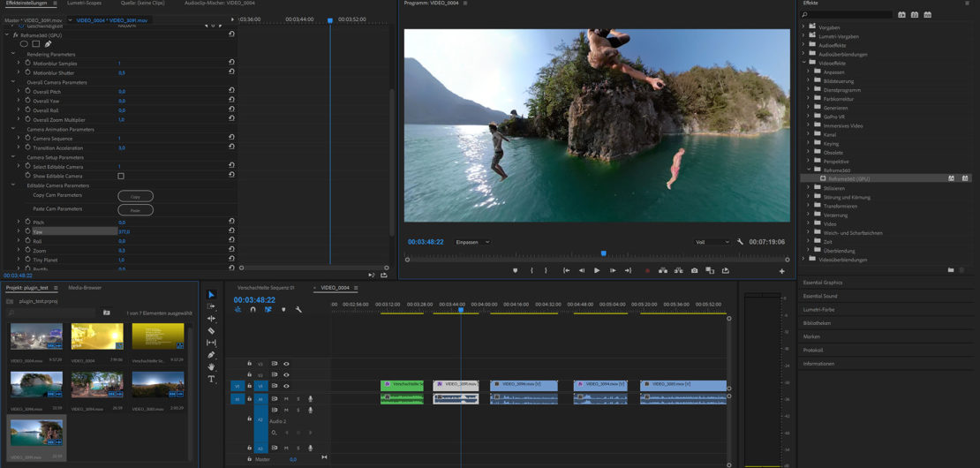Click the Export Frame camera icon
980x468 pixels.
(695, 271)
